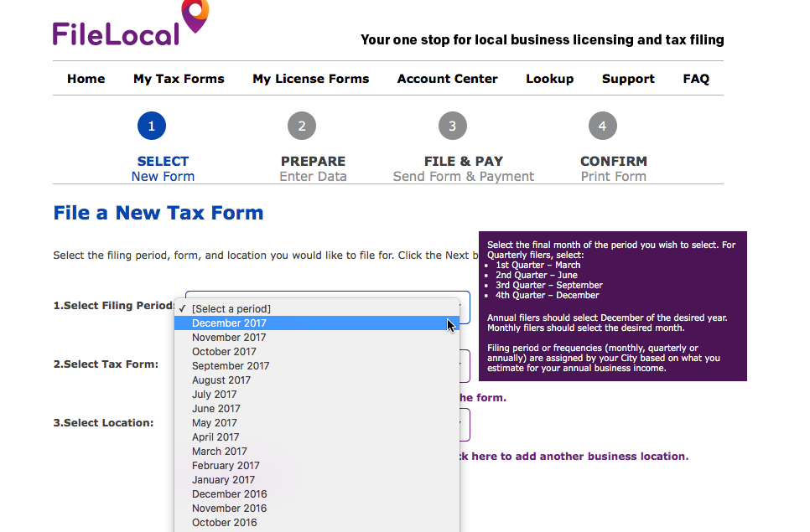This screenshot has height=532, width=810.
Task: Select August 2017 filing period
Action: coord(317,380)
